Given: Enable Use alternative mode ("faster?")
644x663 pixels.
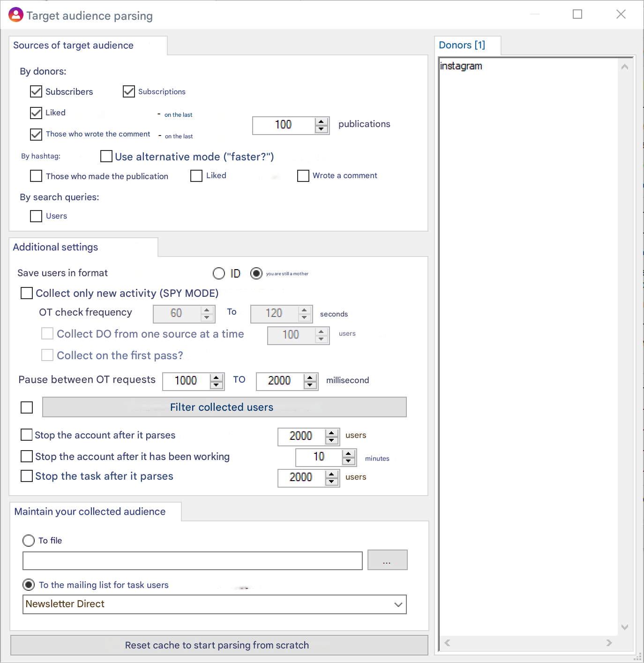Looking at the screenshot, I should 106,156.
